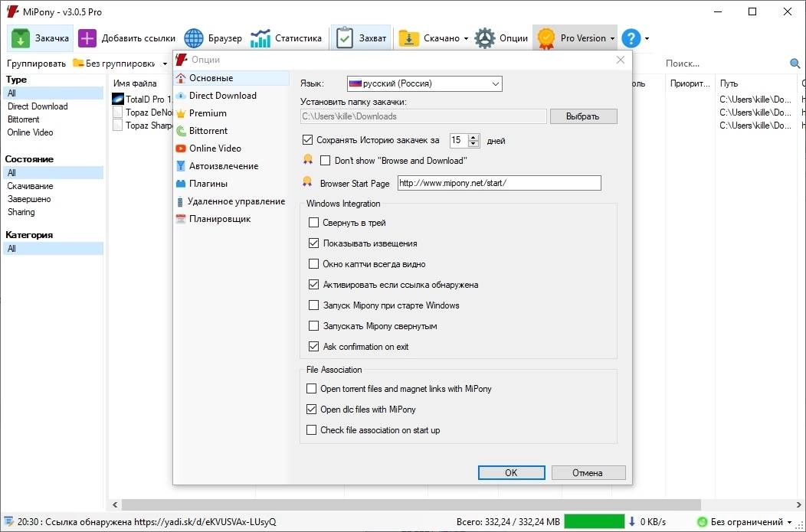Open the Без группировки grouping dropdown arrow
The width and height of the screenshot is (806, 532).
[x=165, y=64]
